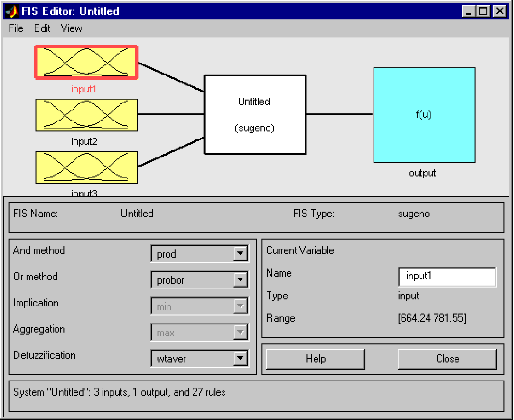This screenshot has width=514, height=420.
Task: Click the Untitled sugeno rule block
Action: tap(255, 114)
